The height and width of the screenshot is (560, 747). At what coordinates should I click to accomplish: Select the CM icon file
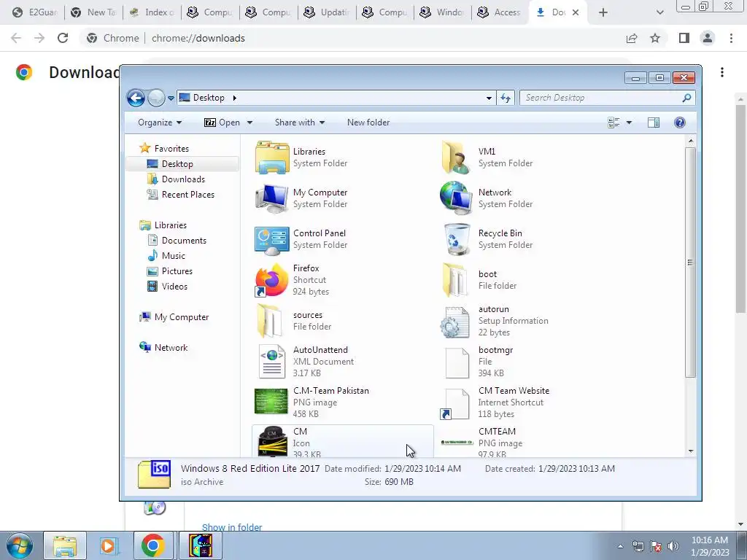pos(272,441)
